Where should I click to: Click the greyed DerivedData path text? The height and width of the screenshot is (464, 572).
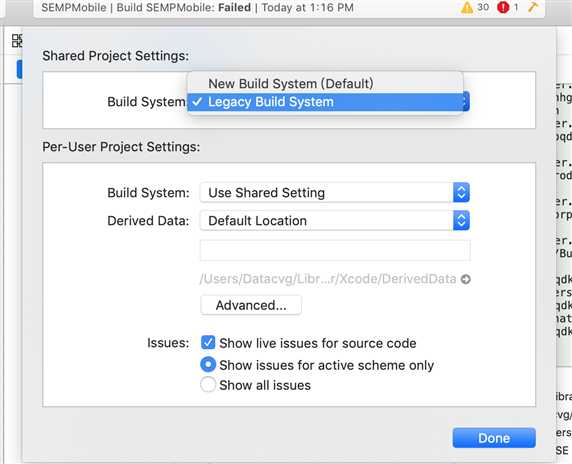328,279
